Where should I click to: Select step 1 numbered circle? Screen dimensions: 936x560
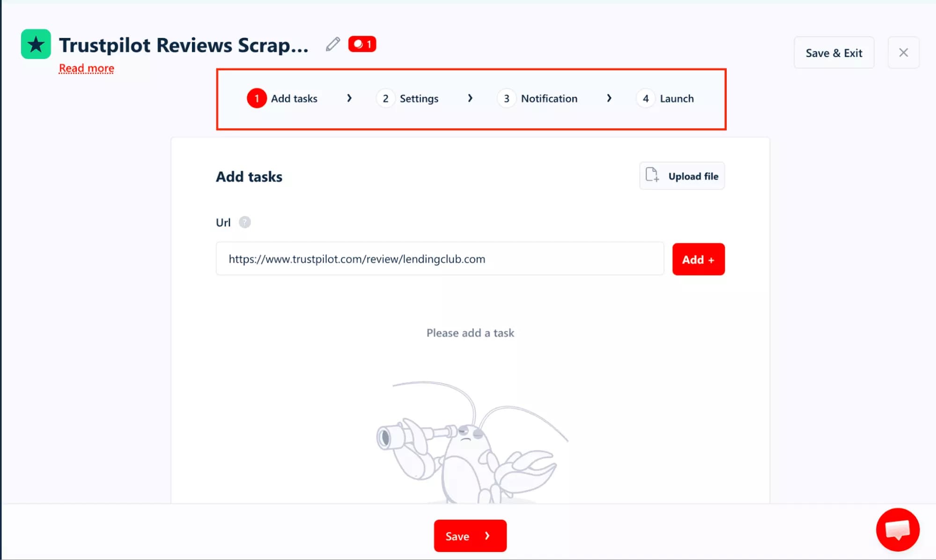257,98
